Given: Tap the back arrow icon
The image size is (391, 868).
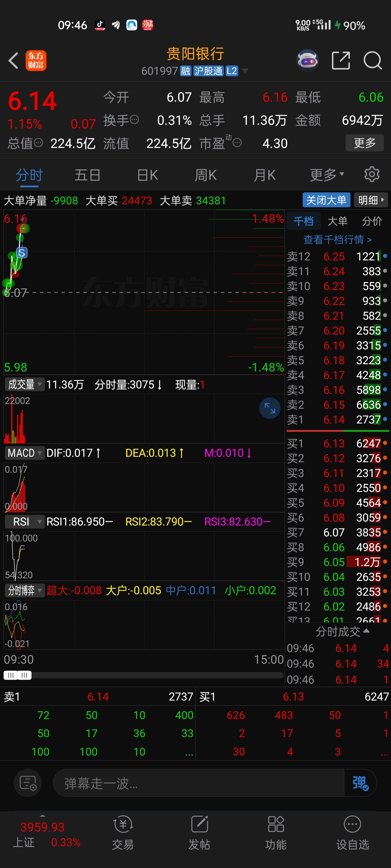Looking at the screenshot, I should coord(13,60).
